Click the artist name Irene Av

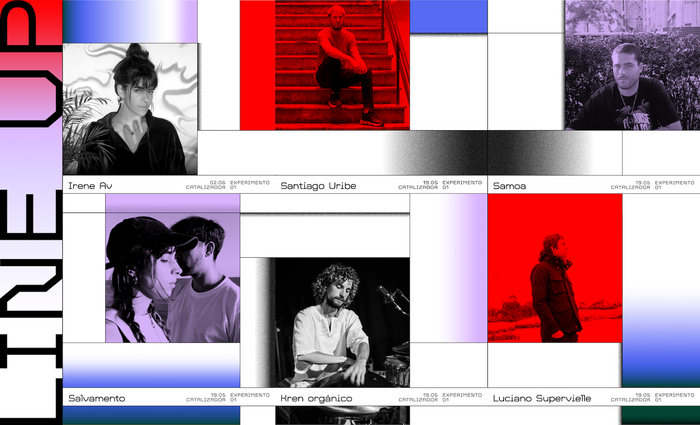[x=90, y=186]
